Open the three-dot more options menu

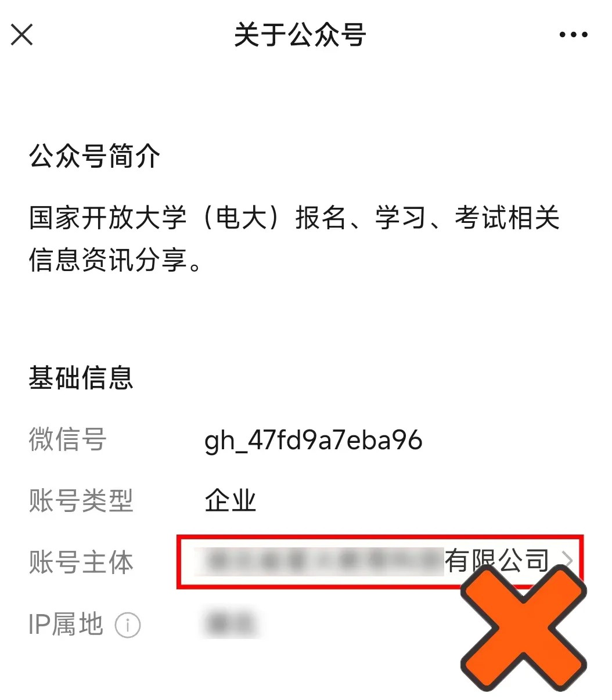(x=573, y=35)
